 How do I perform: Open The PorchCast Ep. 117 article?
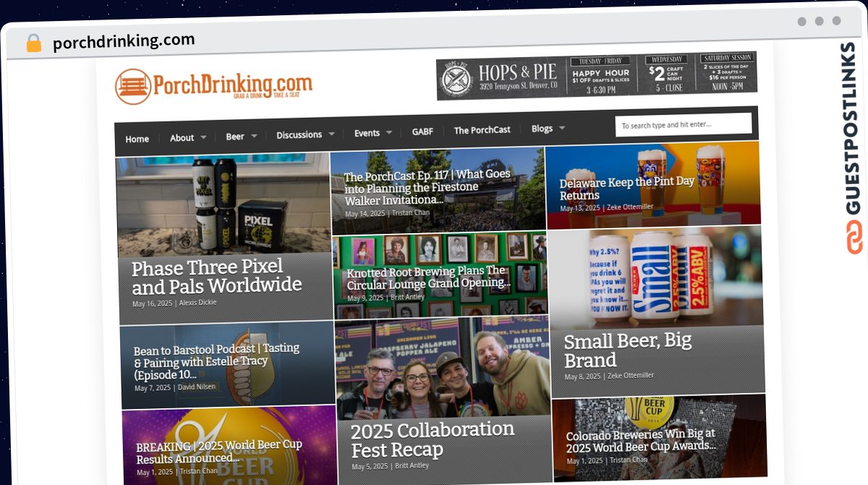[x=427, y=187]
